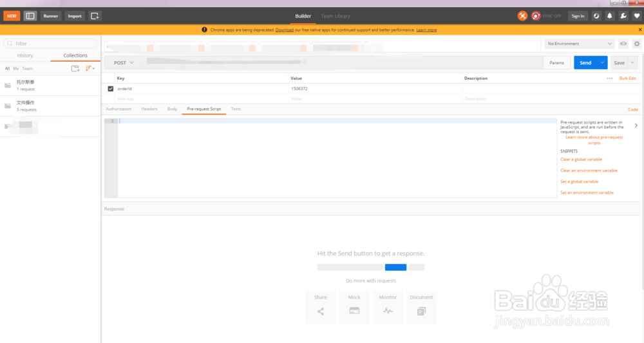Switch to the Tests tab
This screenshot has width=644, height=343.
236,109
